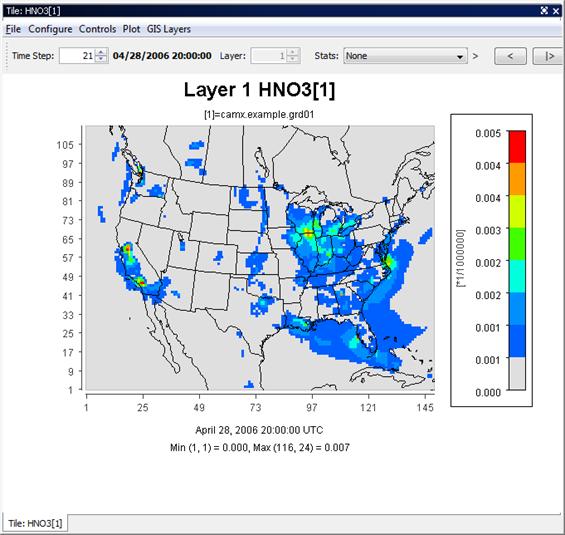
Task: Step back with the < playback button
Action: click(510, 56)
